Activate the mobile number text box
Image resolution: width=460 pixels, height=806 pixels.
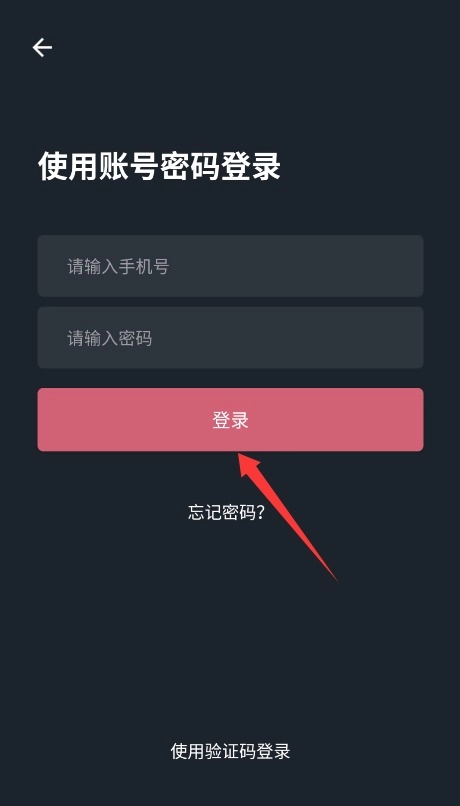[x=230, y=266]
